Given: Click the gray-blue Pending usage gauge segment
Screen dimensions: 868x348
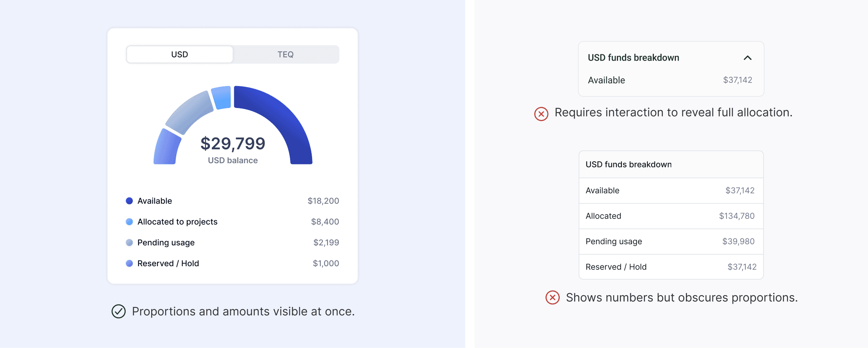Looking at the screenshot, I should pos(190,112).
